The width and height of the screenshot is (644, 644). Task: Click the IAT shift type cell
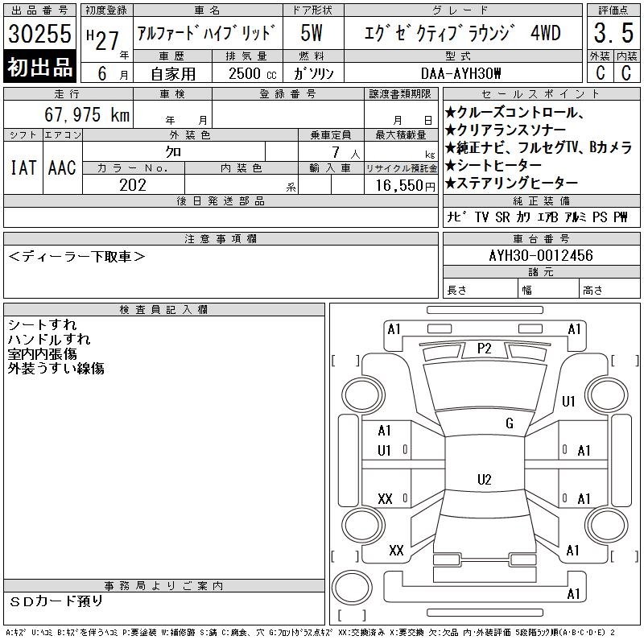click(x=23, y=167)
